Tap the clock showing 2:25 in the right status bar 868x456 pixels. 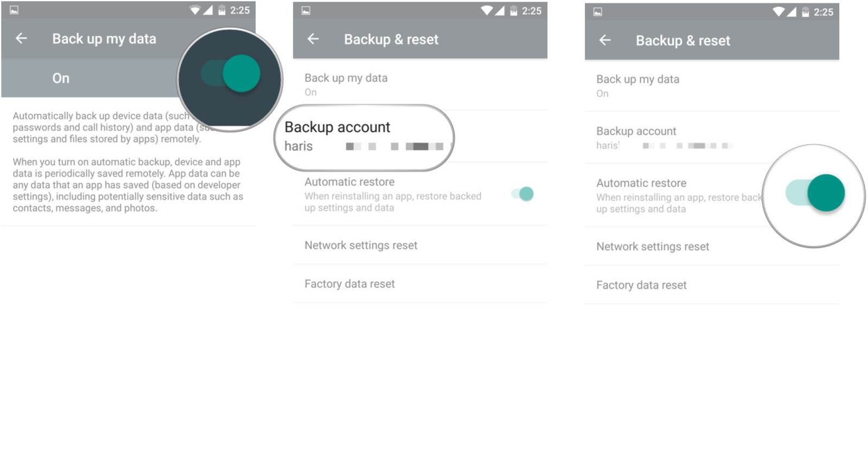(824, 10)
